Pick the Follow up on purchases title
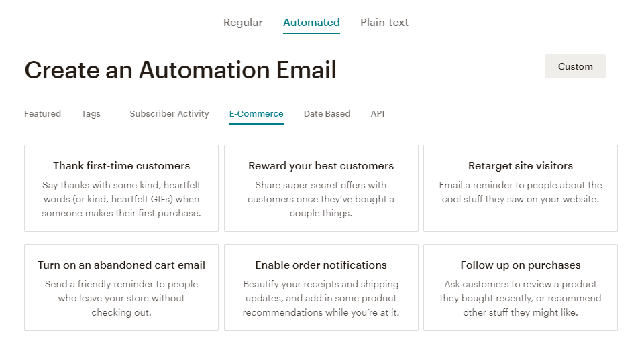 point(521,265)
